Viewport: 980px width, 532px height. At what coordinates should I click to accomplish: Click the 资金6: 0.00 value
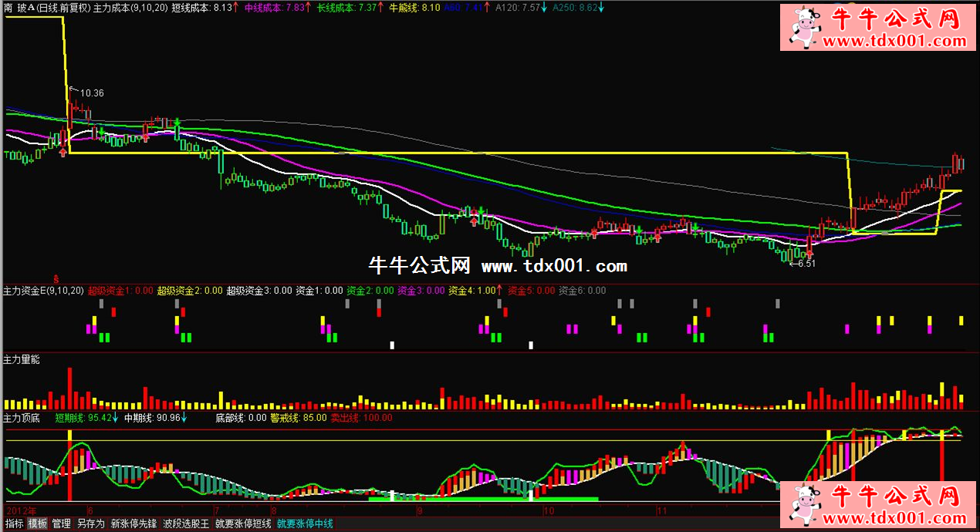pyautogui.click(x=582, y=291)
